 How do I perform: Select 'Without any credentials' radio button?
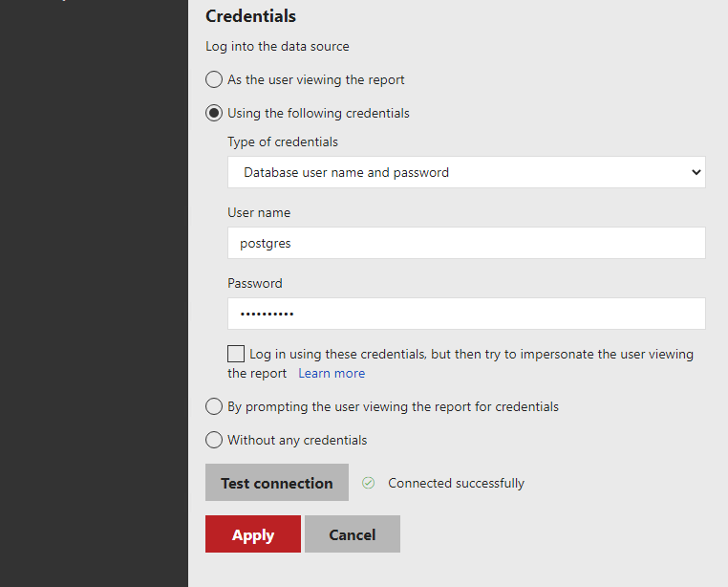(214, 440)
